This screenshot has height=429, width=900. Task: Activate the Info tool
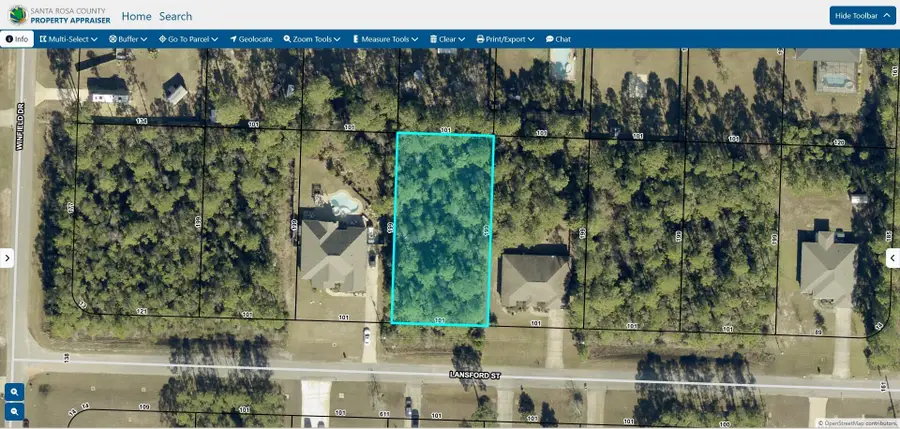[x=17, y=39]
